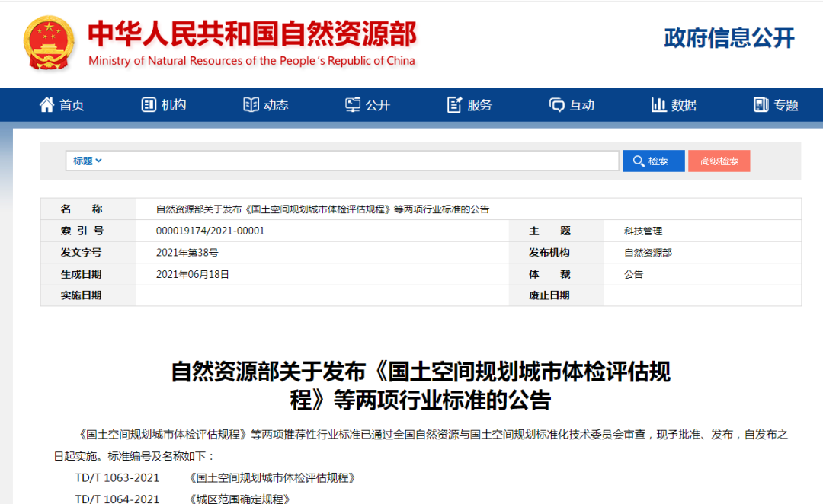Click the monitor icon beside 公开

(353, 105)
